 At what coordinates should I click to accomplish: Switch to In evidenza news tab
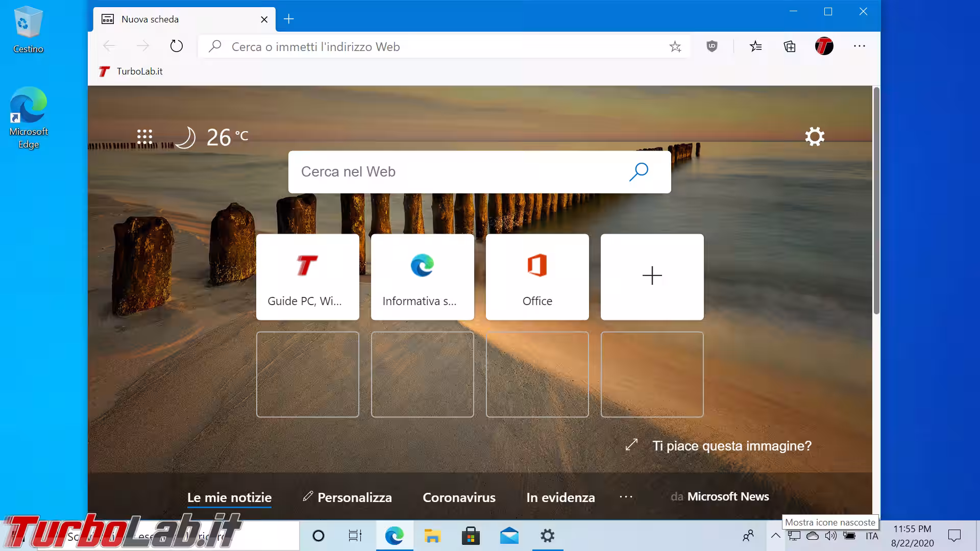coord(560,497)
